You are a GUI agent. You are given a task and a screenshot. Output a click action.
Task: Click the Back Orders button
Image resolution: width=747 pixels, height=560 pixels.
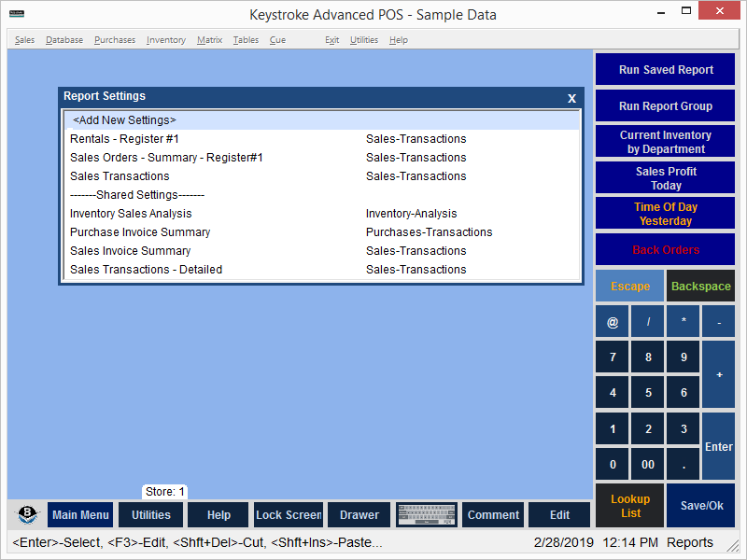[665, 250]
